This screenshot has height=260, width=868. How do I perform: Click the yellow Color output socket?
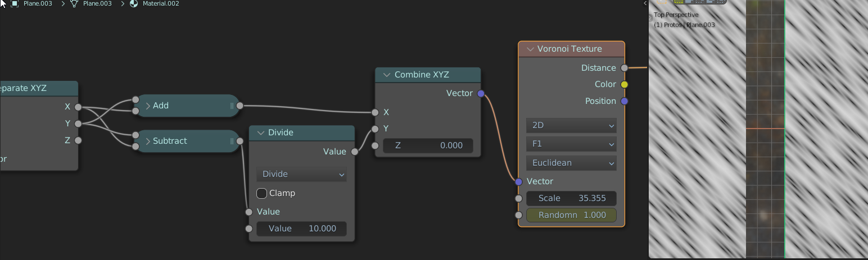(624, 84)
